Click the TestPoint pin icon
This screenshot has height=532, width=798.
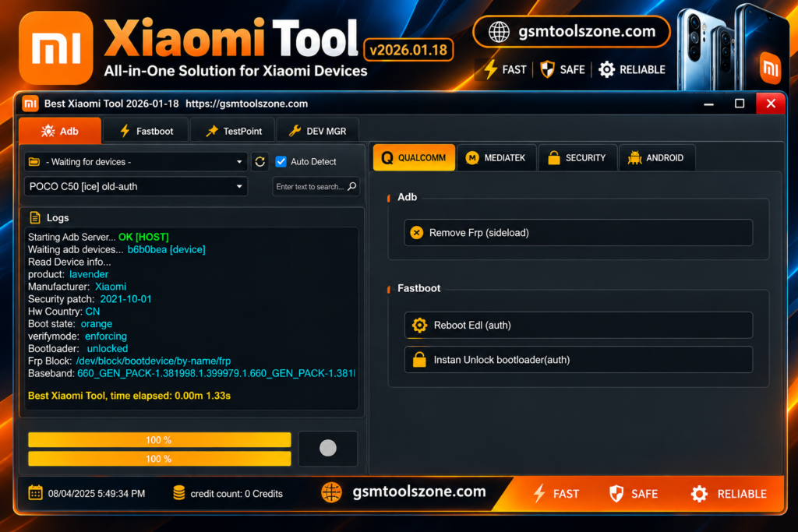(212, 131)
